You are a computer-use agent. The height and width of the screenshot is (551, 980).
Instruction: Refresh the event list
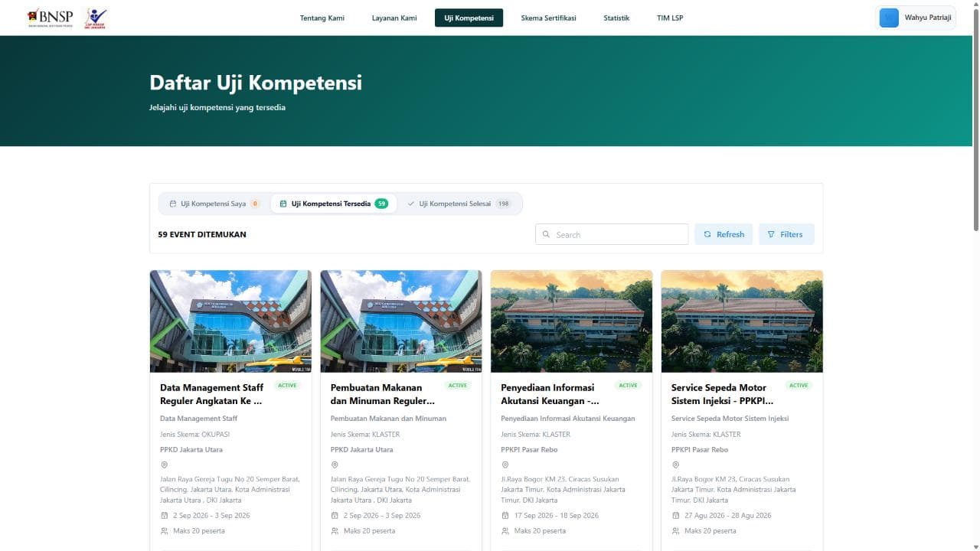(724, 234)
